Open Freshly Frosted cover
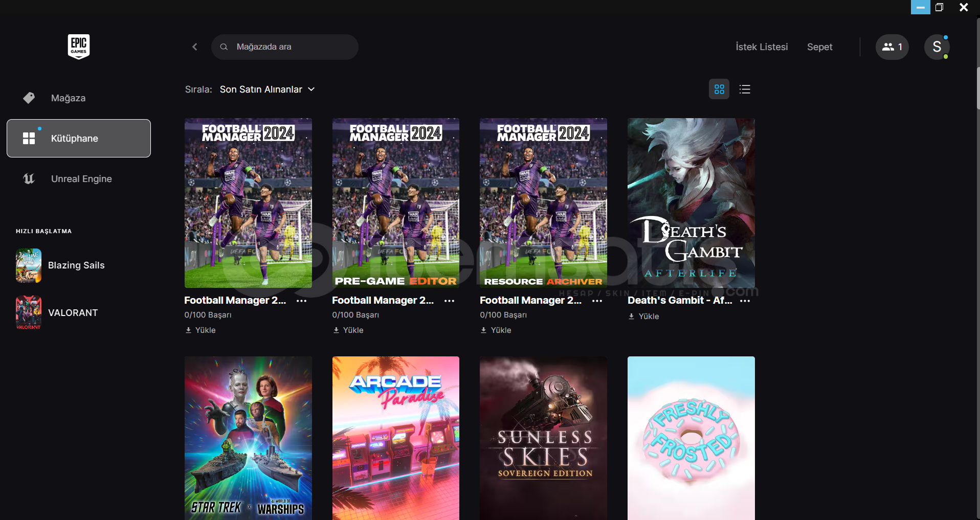 (691, 438)
